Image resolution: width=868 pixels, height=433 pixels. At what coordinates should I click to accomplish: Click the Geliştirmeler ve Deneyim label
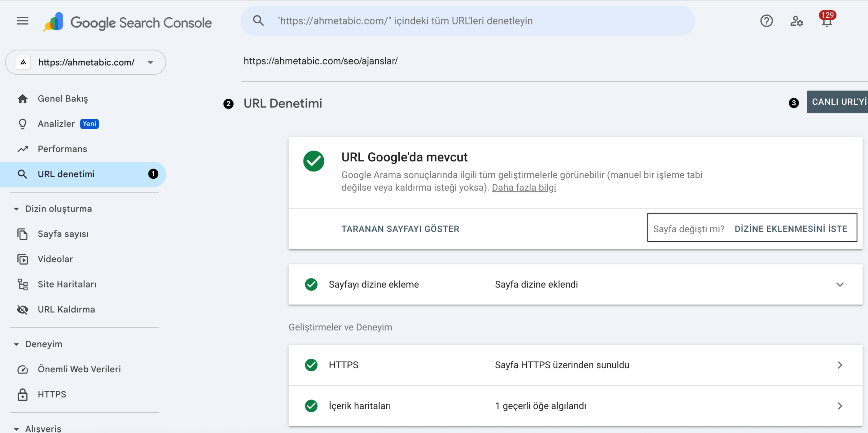(x=340, y=327)
